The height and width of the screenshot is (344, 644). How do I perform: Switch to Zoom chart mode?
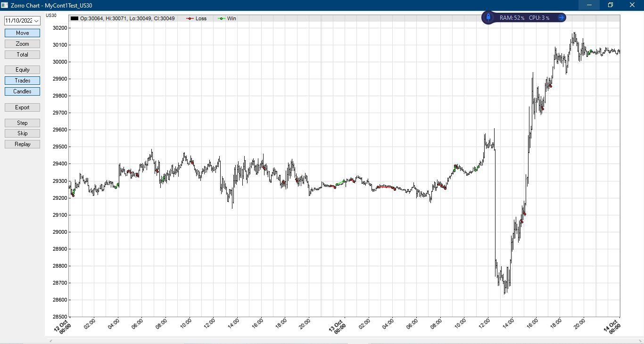(22, 44)
